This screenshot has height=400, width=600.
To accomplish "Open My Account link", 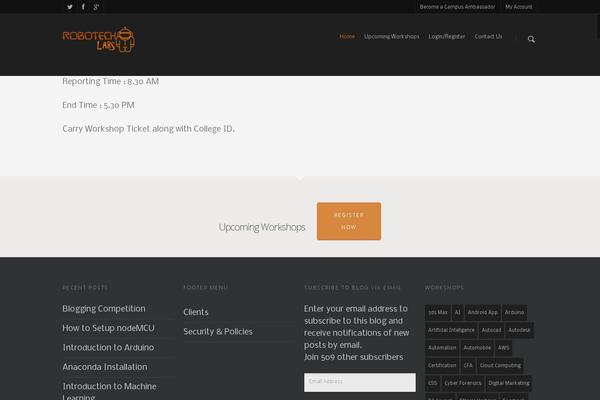I will pyautogui.click(x=518, y=7).
